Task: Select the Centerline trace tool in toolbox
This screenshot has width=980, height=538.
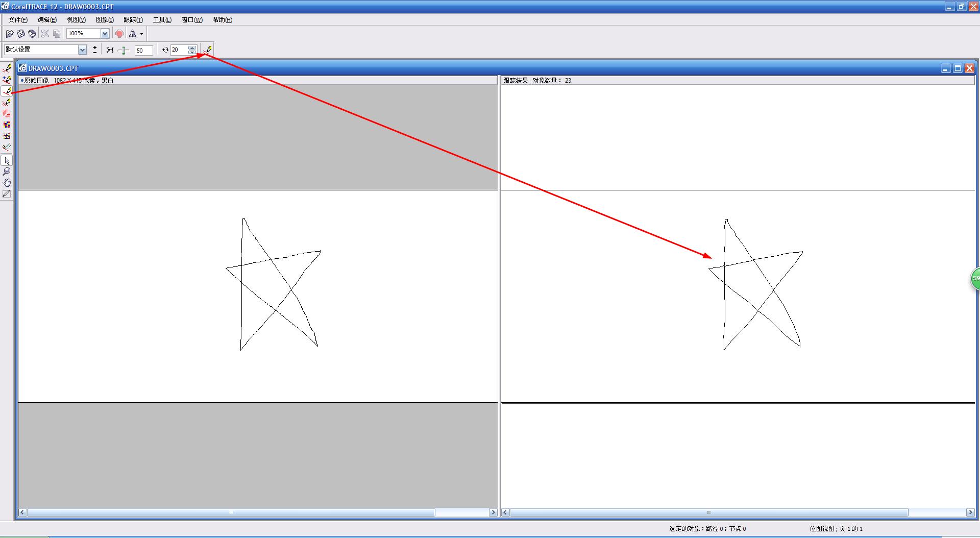Action: [x=7, y=91]
